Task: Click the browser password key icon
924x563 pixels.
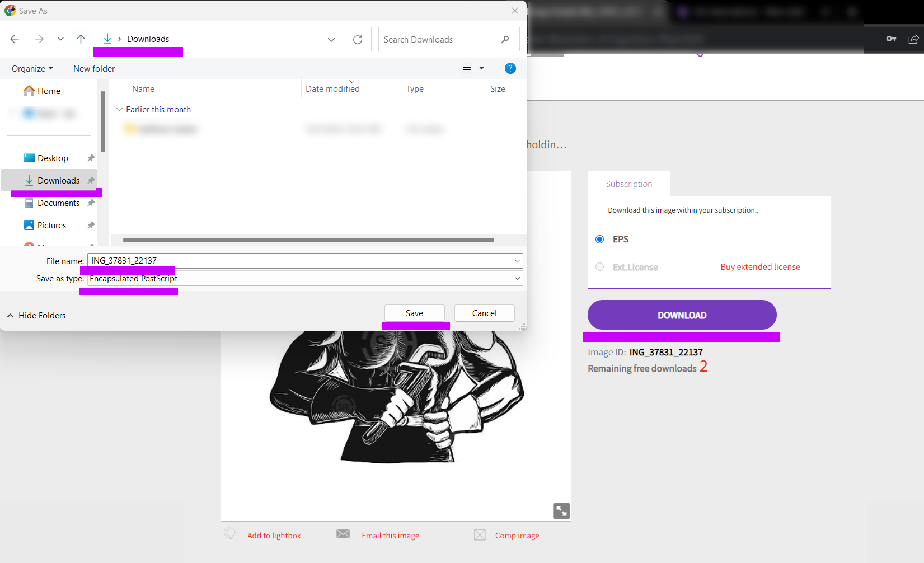Action: click(x=891, y=39)
